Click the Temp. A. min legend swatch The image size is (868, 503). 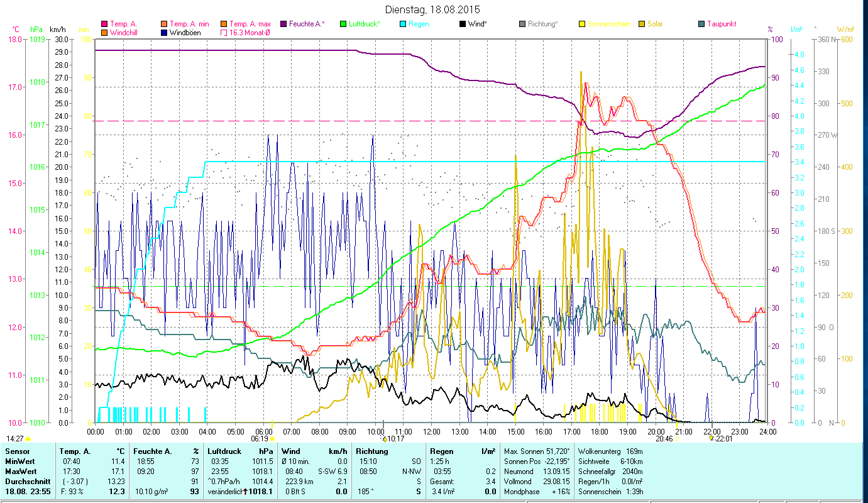[165, 24]
